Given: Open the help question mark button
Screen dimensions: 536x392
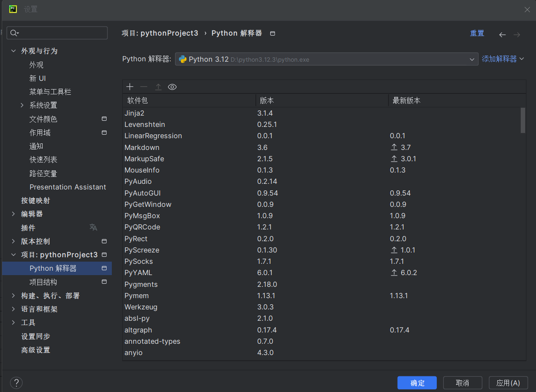Looking at the screenshot, I should coord(16,383).
